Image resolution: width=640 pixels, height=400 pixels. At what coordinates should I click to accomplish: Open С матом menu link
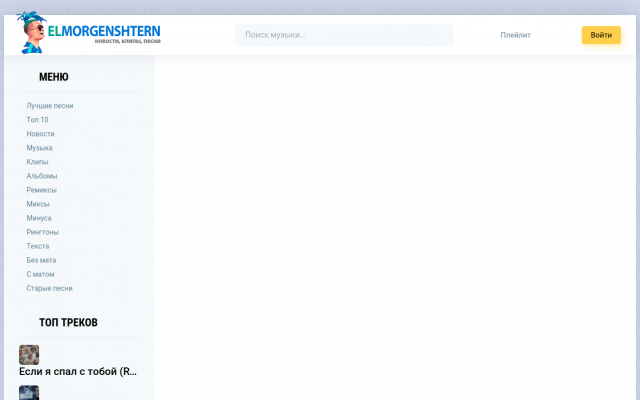pyautogui.click(x=40, y=274)
